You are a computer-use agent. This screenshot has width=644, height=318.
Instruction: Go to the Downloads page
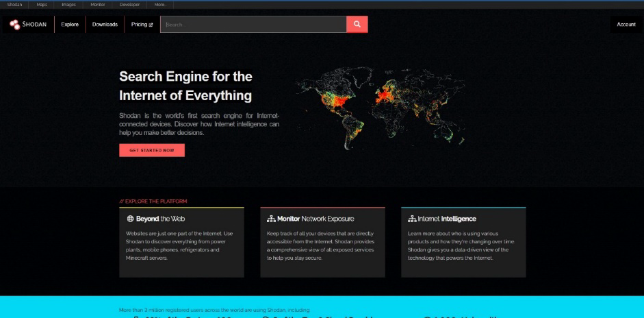coord(105,24)
